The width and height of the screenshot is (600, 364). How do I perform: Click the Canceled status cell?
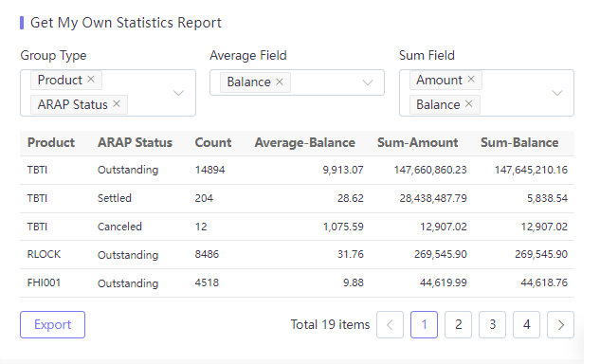click(119, 227)
